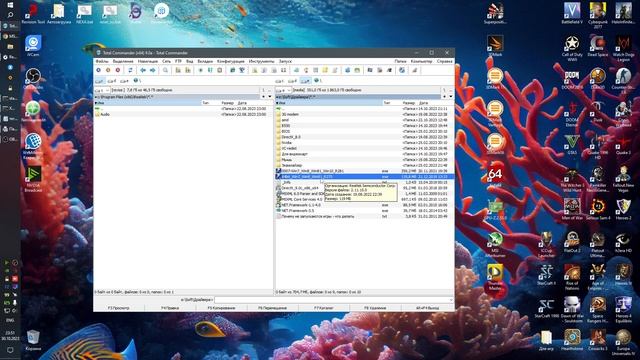Image resolution: width=640 pixels, height=360 pixels.
Task: Sort left panel by Имя column header
Action: coord(148,103)
